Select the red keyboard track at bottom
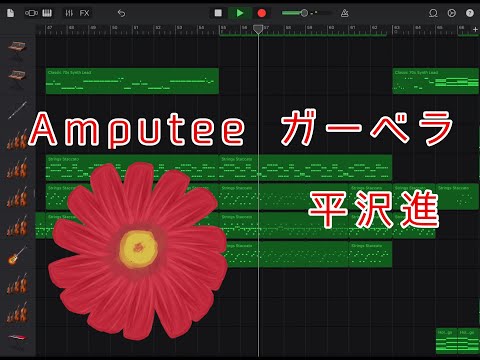 coord(17,341)
